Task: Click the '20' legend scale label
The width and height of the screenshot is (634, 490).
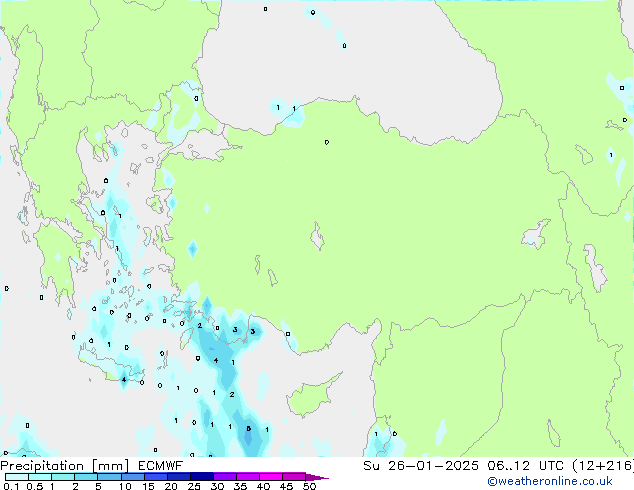Action: point(171,486)
